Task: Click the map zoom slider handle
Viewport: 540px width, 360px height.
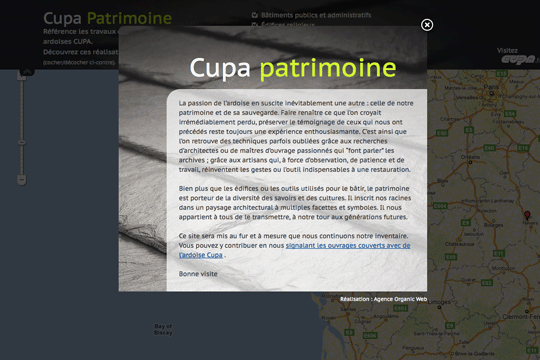Action: coord(22,142)
